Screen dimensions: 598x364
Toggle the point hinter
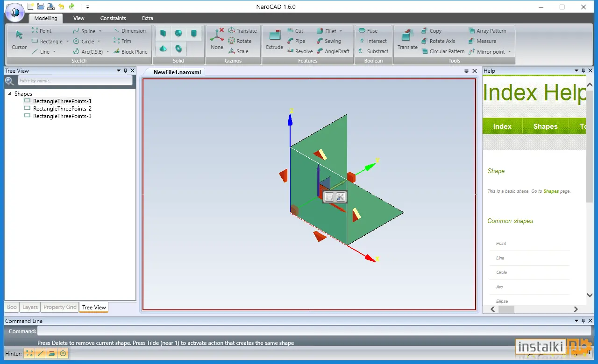pos(29,353)
